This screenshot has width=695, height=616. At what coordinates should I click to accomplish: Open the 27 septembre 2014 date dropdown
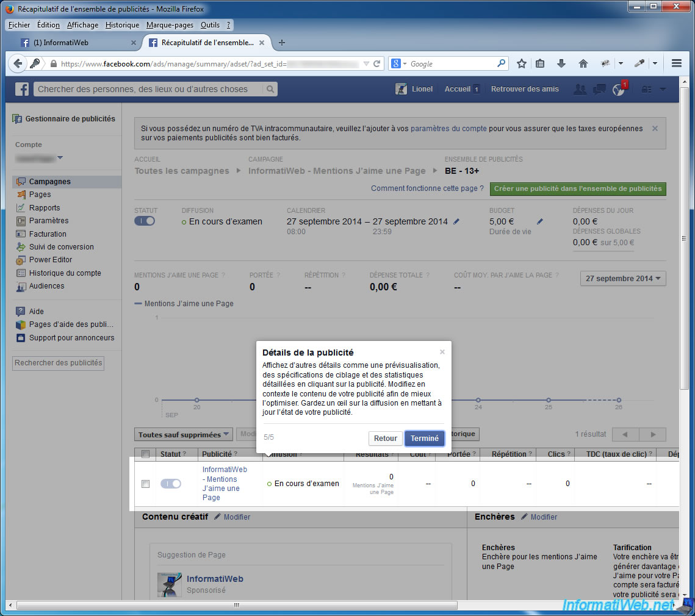click(x=623, y=279)
